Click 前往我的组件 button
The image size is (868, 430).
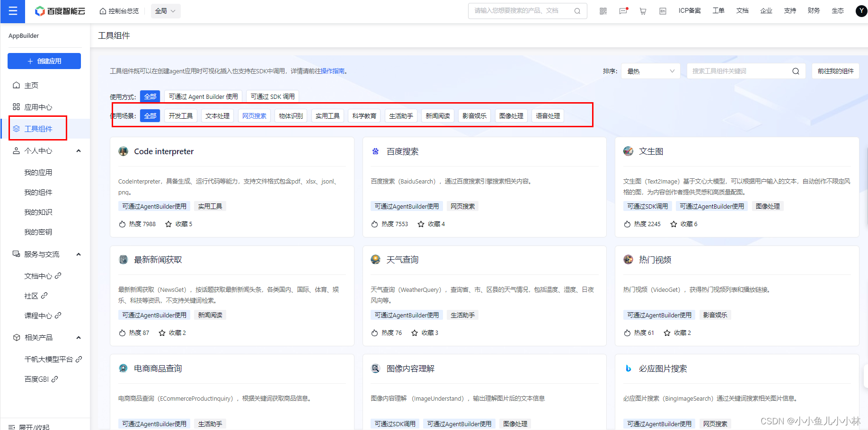[835, 71]
